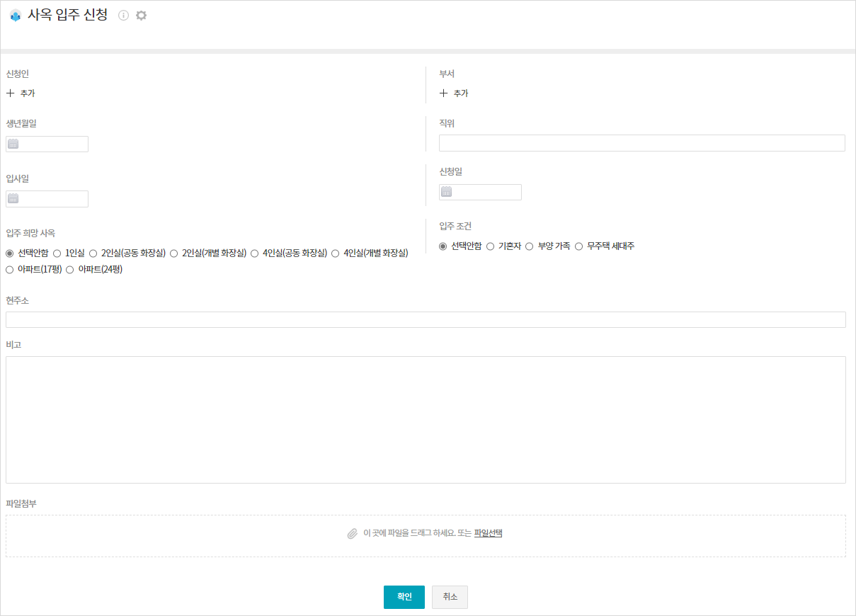Open calendar icon in 입사일 field
This screenshot has width=856, height=616.
(x=13, y=199)
